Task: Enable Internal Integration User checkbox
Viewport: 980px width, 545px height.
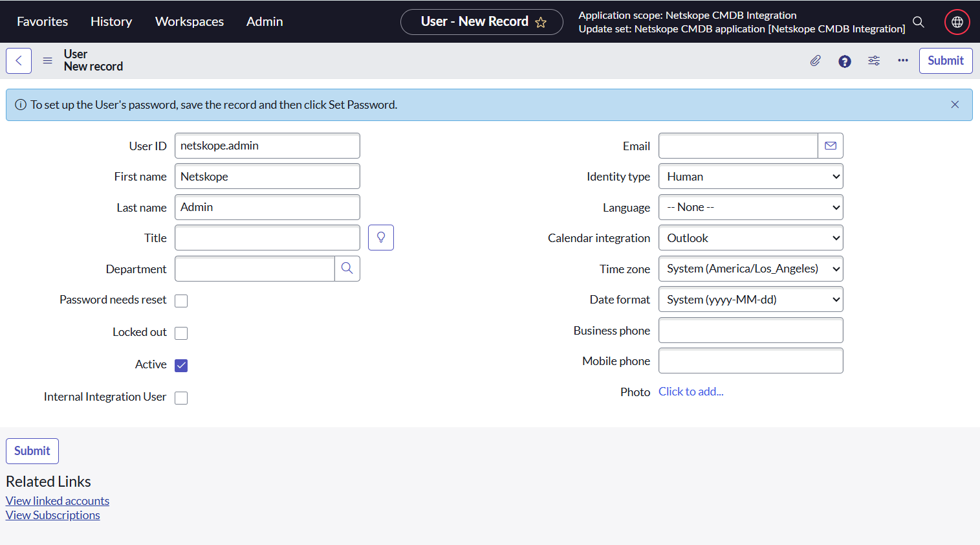Action: 181,398
